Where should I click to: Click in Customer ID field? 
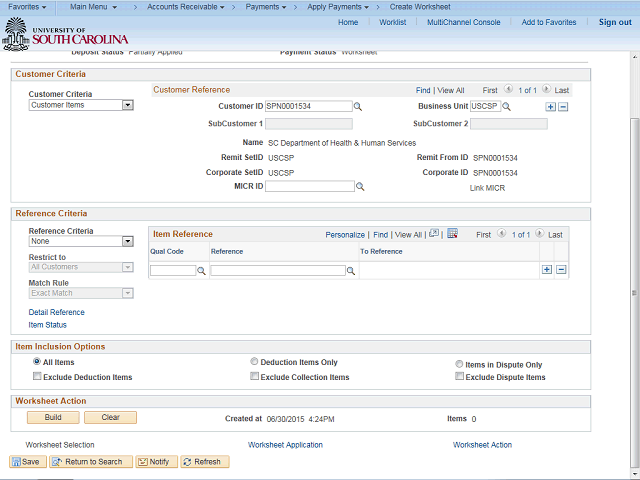pos(309,106)
